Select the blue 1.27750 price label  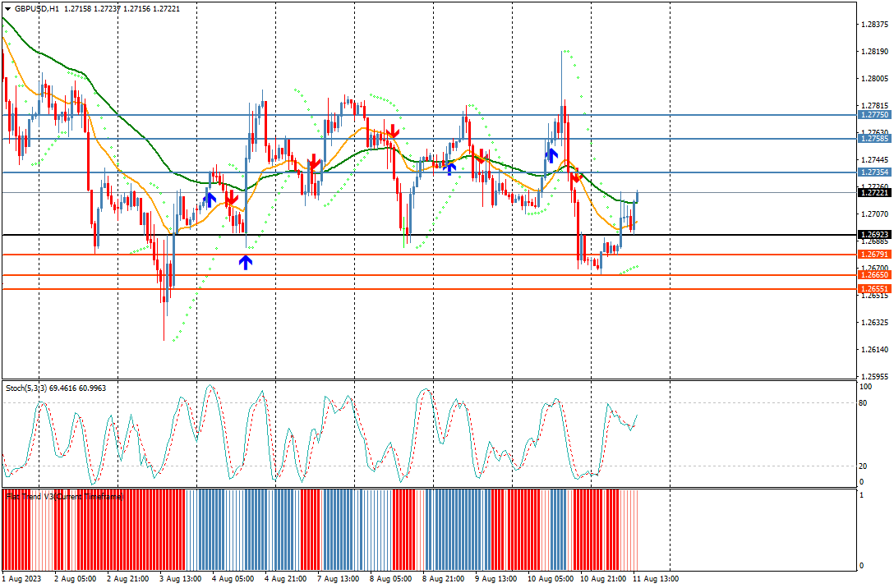click(874, 115)
